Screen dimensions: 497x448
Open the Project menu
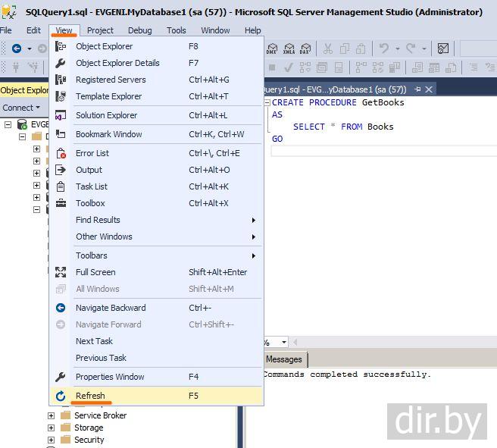pyautogui.click(x=100, y=30)
